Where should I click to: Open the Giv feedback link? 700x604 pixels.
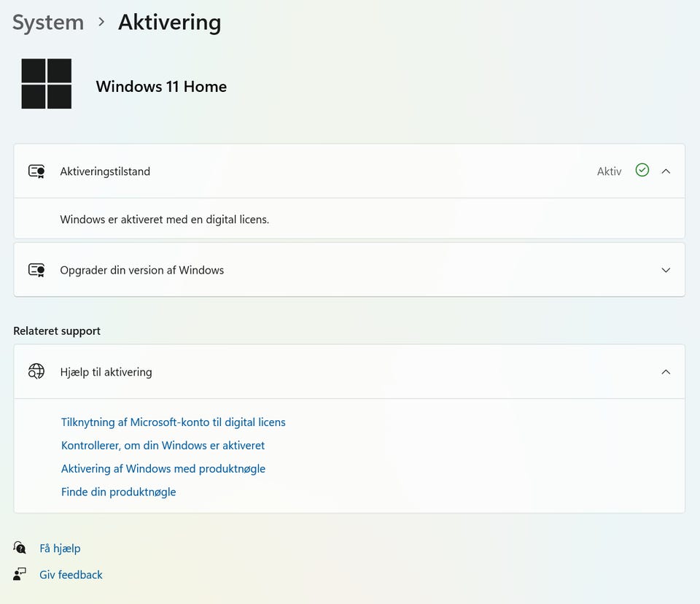(x=71, y=575)
